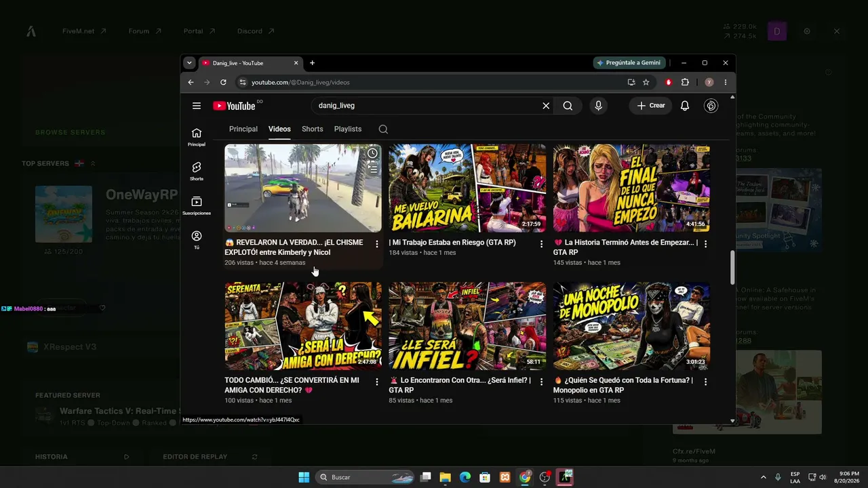
Task: Open the YouTube account avatar menu
Action: coord(711,106)
